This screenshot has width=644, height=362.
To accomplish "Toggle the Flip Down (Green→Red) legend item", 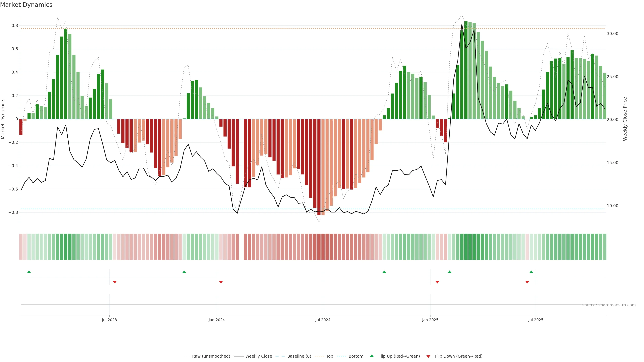I will pos(459,356).
